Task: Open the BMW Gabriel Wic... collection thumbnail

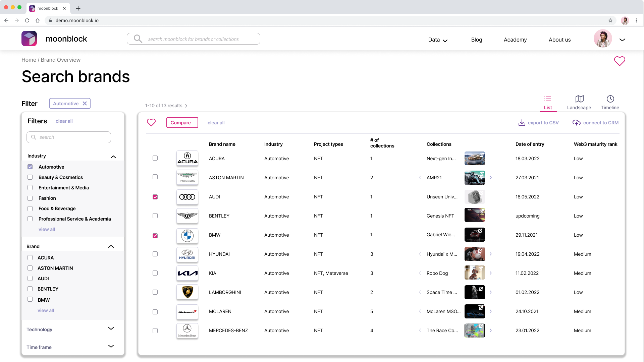Action: click(x=475, y=235)
